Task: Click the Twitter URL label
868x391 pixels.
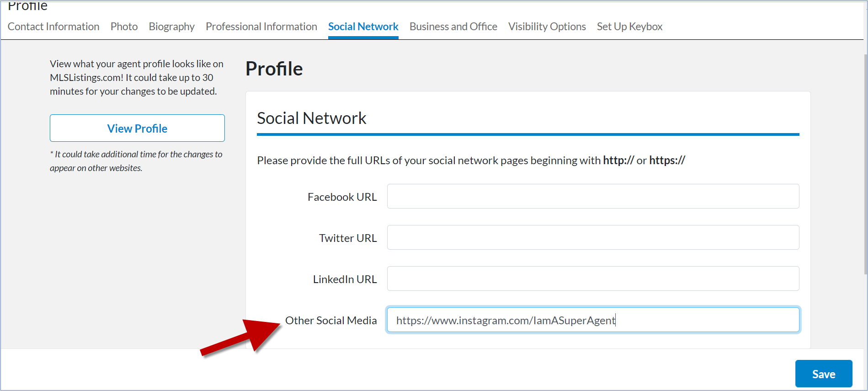Action: (x=348, y=238)
